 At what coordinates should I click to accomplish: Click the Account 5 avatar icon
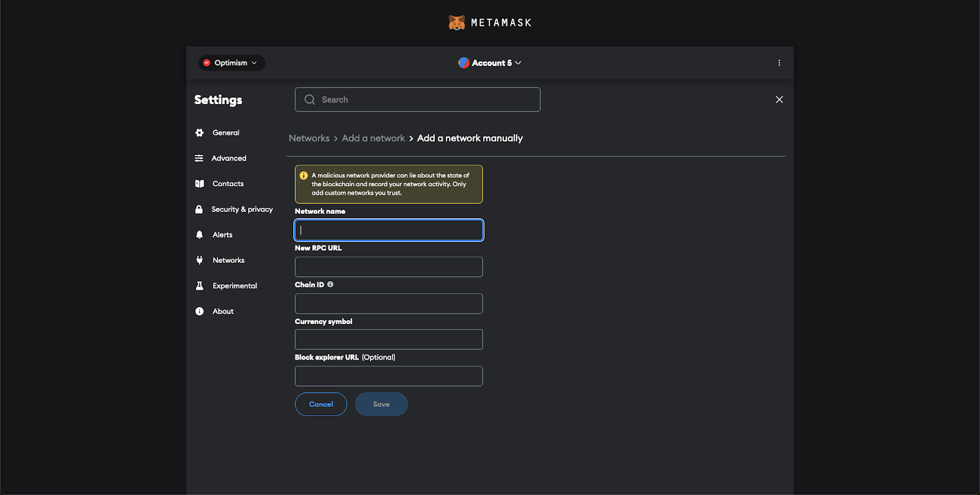click(x=464, y=62)
